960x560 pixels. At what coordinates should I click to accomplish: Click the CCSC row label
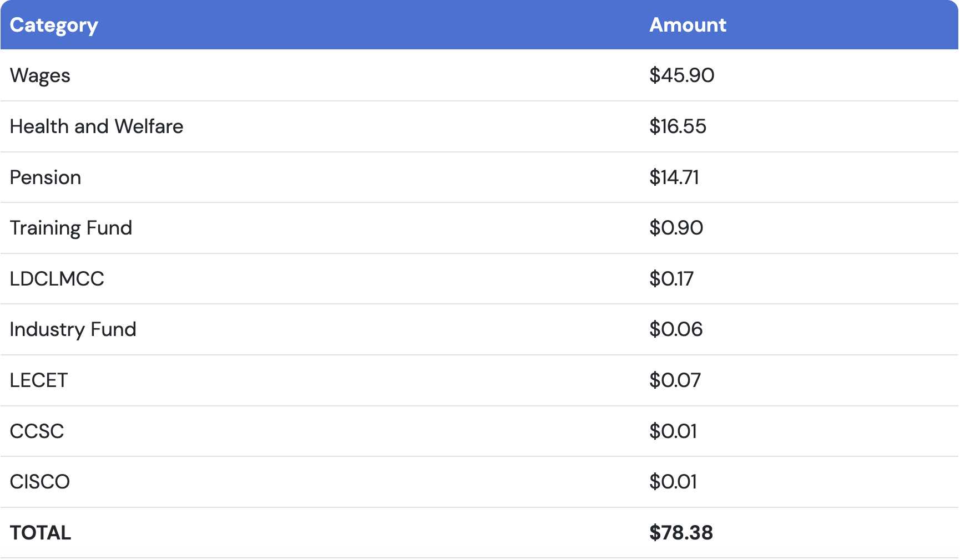click(37, 431)
